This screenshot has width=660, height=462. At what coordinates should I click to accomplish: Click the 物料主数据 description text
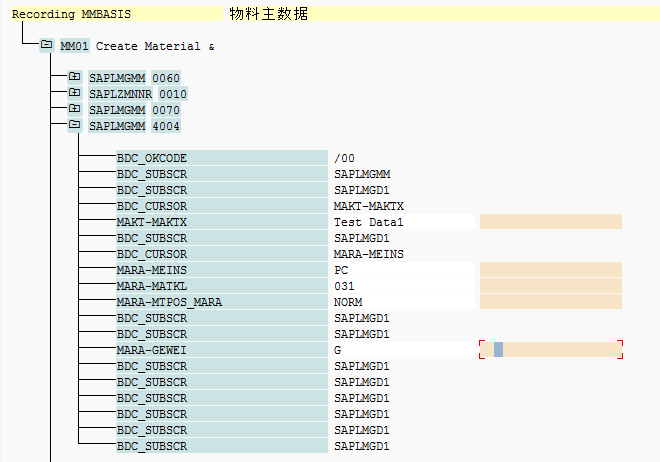[x=269, y=14]
